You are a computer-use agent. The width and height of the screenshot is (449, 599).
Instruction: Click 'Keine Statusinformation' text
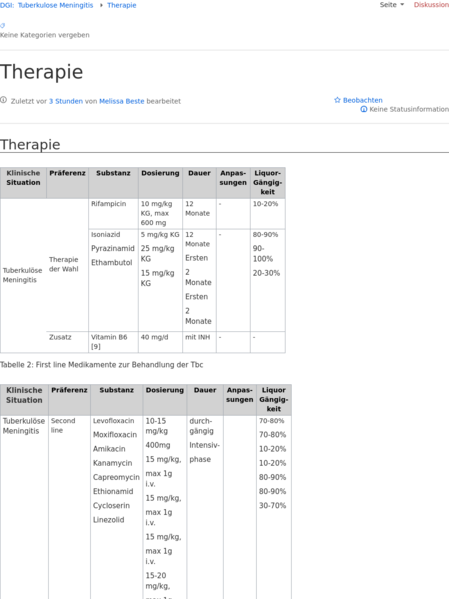(x=409, y=109)
